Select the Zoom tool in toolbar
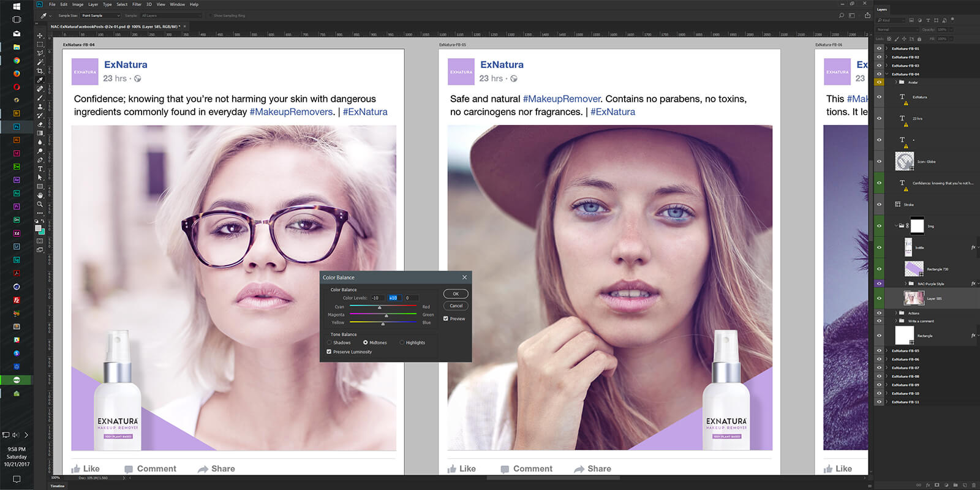This screenshot has height=490, width=980. pos(40,204)
